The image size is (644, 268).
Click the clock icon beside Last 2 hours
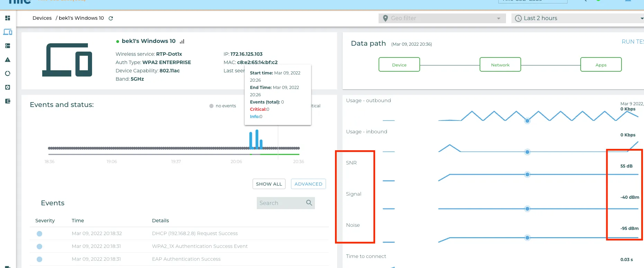[x=518, y=18]
